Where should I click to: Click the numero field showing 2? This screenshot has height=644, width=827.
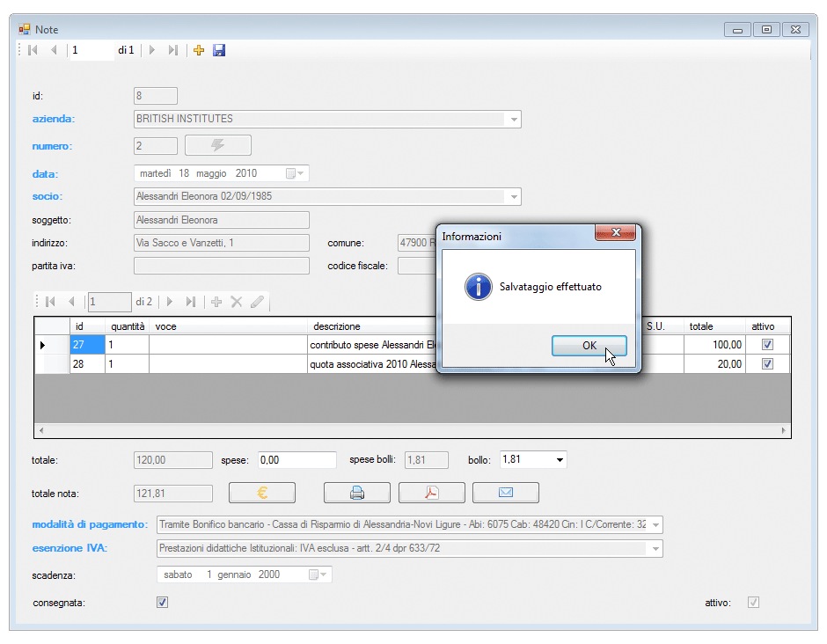156,146
